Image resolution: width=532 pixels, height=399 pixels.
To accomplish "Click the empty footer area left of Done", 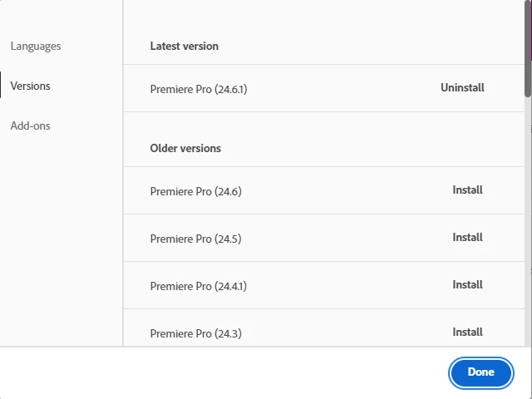I will 224,372.
